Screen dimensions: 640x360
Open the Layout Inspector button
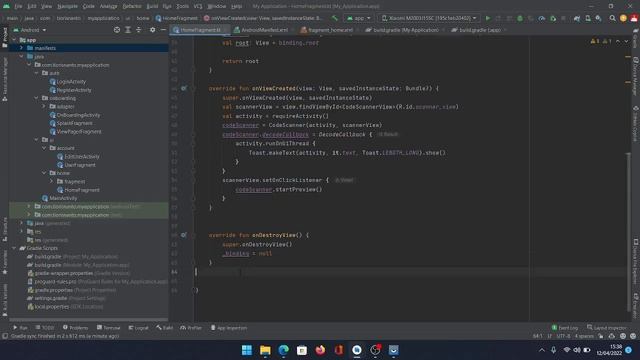click(x=607, y=328)
